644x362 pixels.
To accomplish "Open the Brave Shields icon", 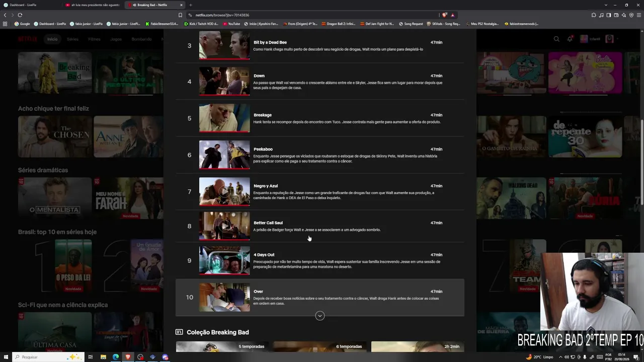I will [x=444, y=15].
